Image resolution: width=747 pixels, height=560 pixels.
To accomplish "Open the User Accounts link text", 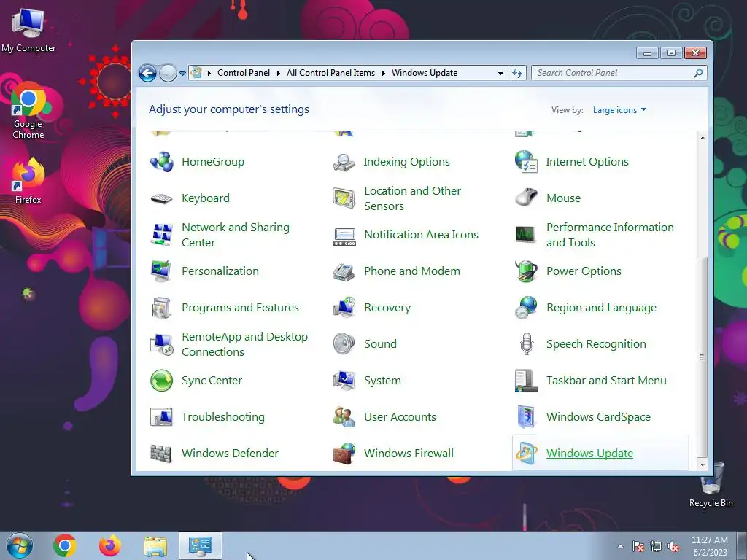I will pos(400,417).
